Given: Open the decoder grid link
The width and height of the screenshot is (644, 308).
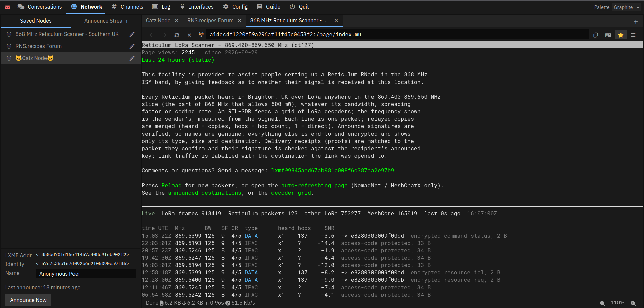Looking at the screenshot, I should click(291, 193).
